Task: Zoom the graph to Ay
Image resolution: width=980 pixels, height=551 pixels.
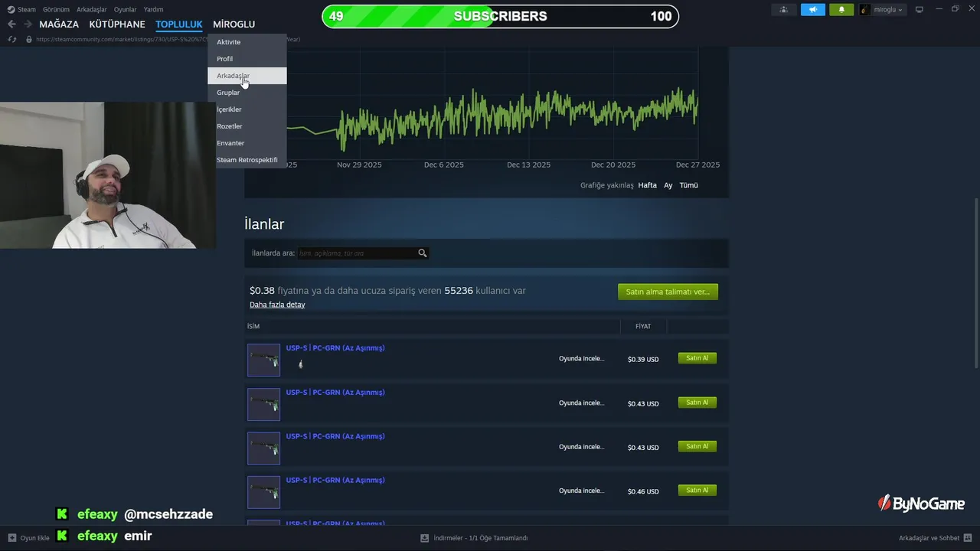Action: pyautogui.click(x=668, y=185)
